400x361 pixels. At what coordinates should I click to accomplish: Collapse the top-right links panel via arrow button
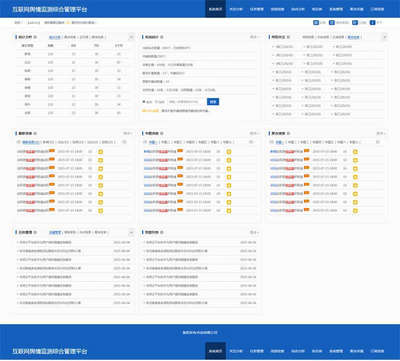click(x=384, y=37)
